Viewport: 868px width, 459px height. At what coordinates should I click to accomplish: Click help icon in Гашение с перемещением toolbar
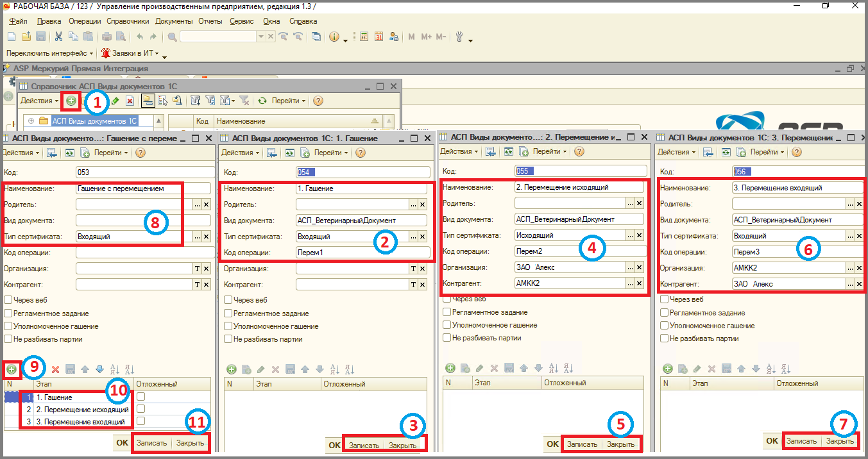pyautogui.click(x=140, y=153)
